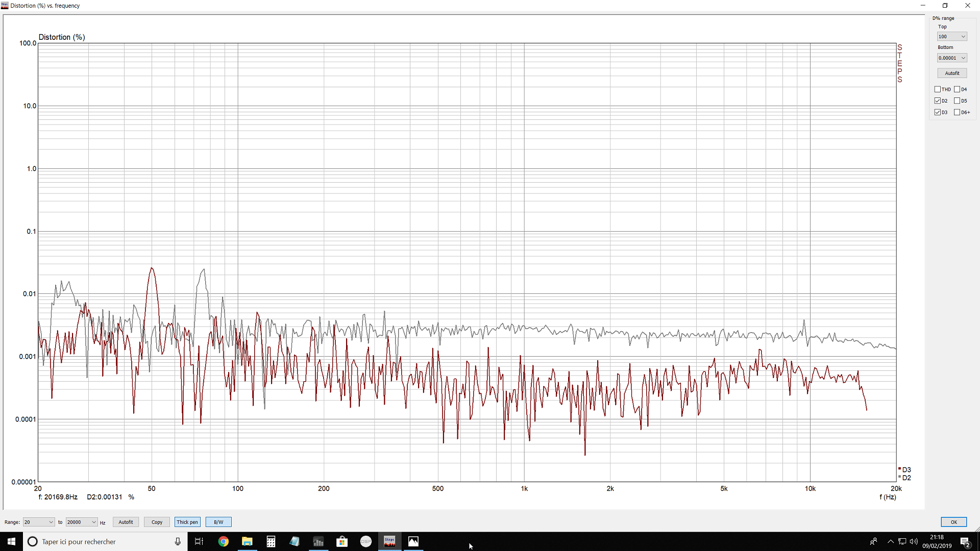Click the 1k frequency axis label
The height and width of the screenshot is (551, 980).
coord(524,489)
